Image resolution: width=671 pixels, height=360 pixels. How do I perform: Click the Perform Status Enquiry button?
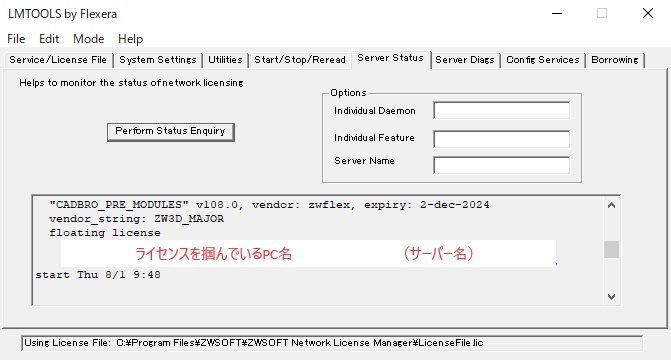coord(171,131)
